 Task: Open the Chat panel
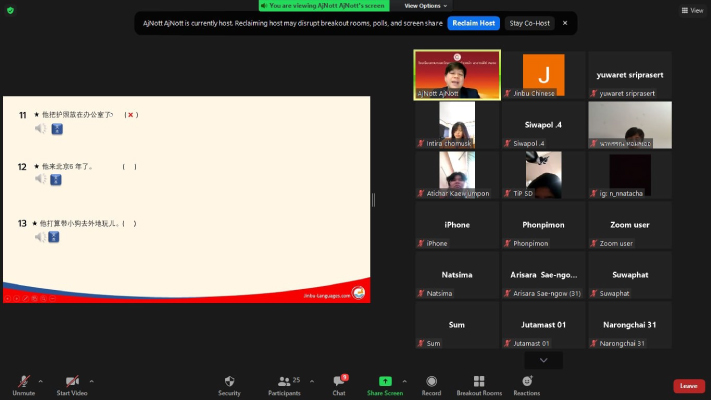click(x=338, y=381)
